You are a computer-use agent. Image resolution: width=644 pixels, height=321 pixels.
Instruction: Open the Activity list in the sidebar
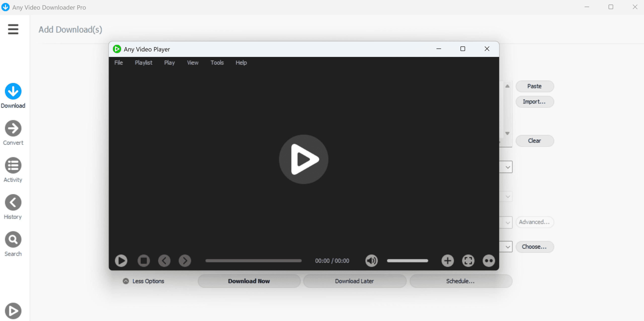coord(13,165)
